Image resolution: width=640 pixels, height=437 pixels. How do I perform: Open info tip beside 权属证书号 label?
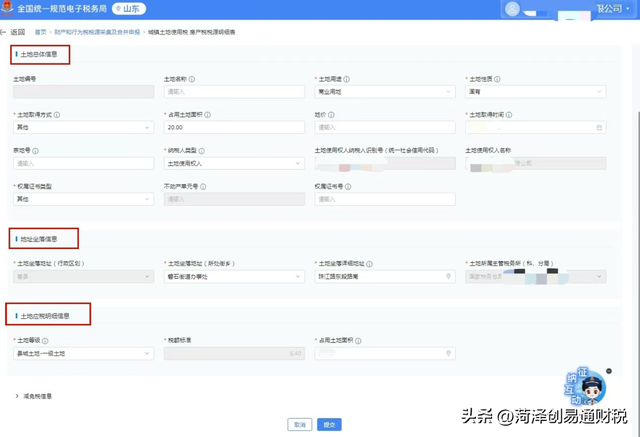[348, 186]
